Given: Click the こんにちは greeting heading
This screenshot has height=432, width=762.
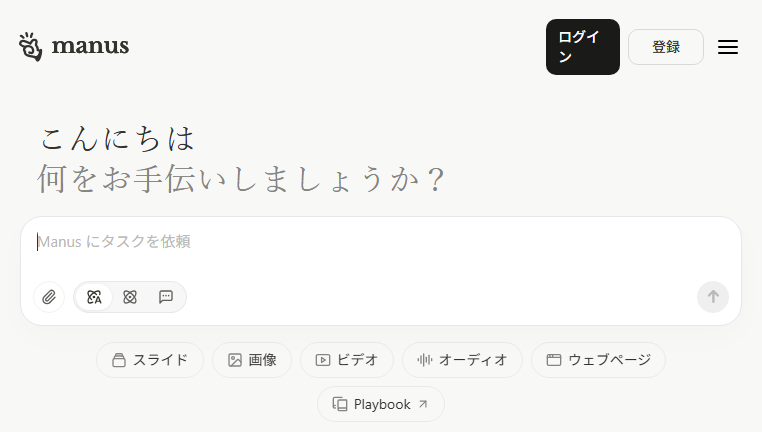Looking at the screenshot, I should 117,138.
